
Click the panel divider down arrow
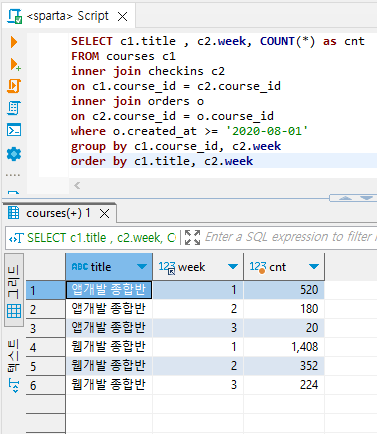pos(366,198)
